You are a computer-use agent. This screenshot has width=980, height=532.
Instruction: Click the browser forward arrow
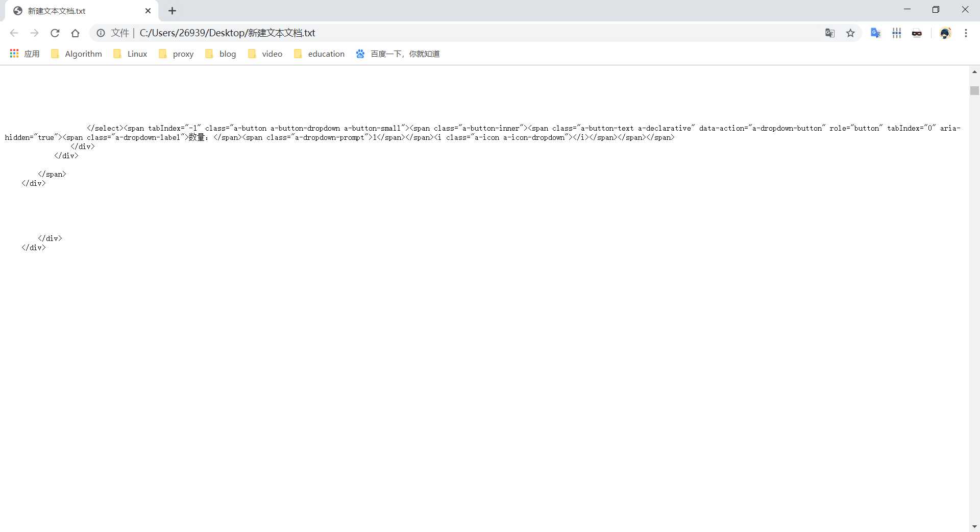point(34,33)
